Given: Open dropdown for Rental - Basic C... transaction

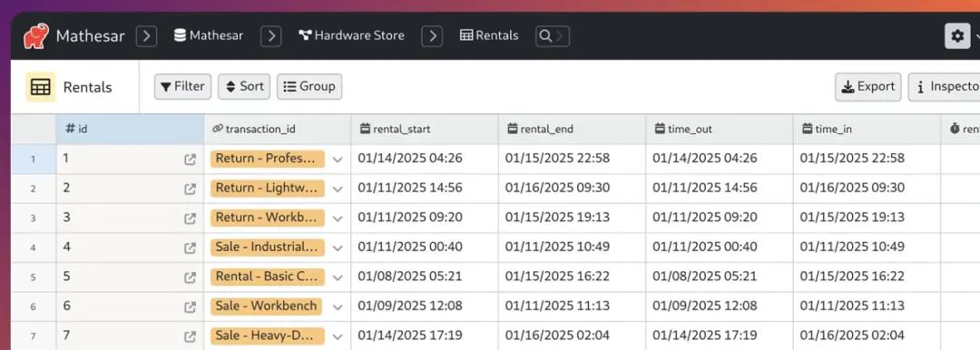Looking at the screenshot, I should [x=338, y=277].
